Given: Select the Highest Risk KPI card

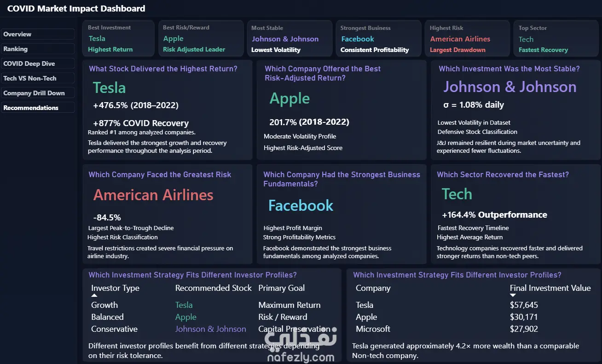Looking at the screenshot, I should (467, 39).
